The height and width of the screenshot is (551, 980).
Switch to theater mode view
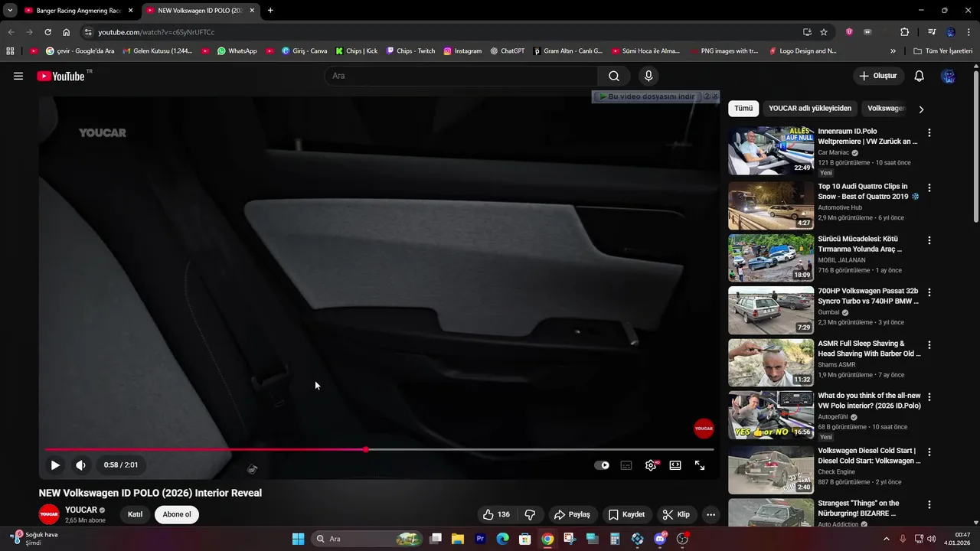click(675, 465)
